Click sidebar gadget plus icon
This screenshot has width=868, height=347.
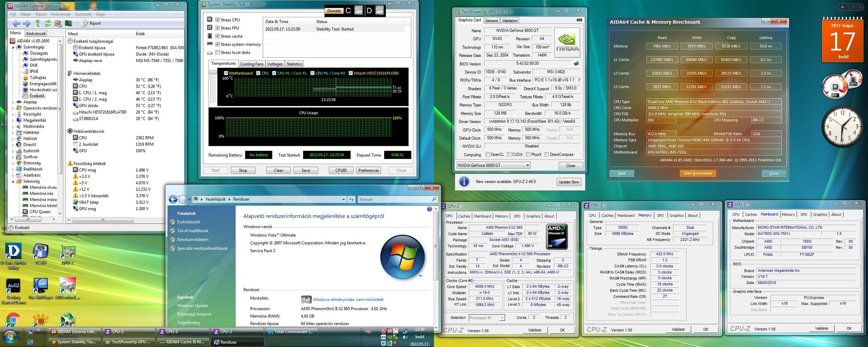coord(842,7)
